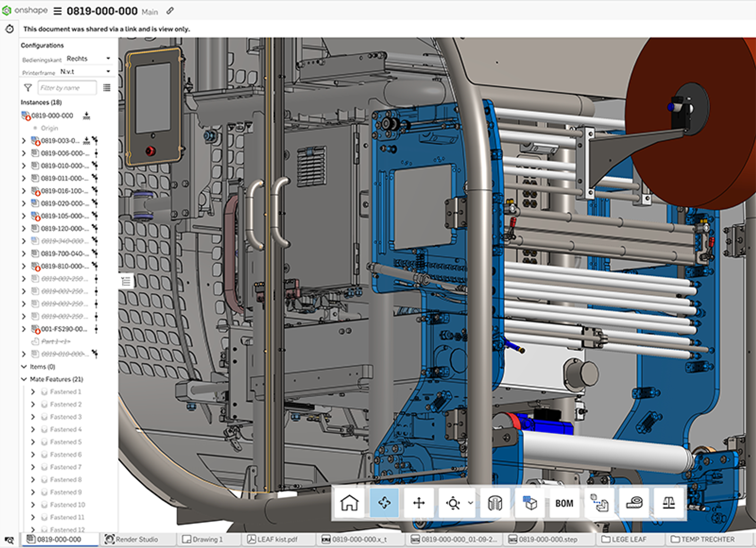Click the Onshape logo in the top left corner
Viewport: 756px width, 548px height.
point(7,10)
